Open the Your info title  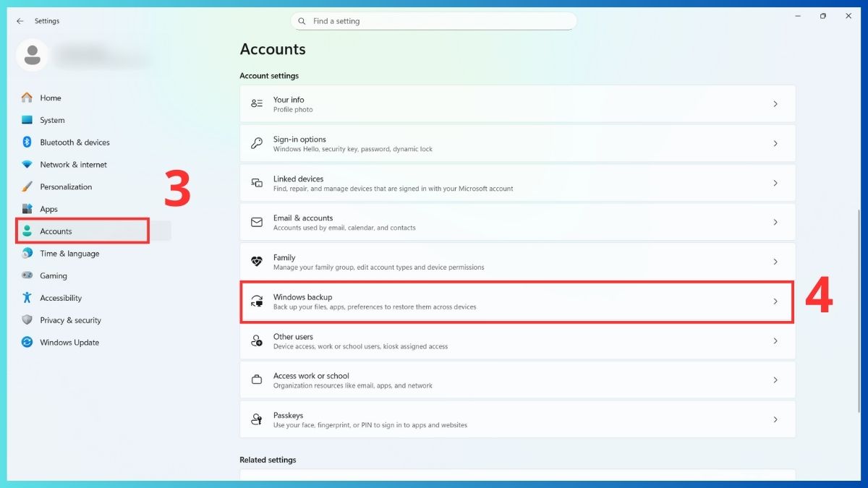(289, 100)
